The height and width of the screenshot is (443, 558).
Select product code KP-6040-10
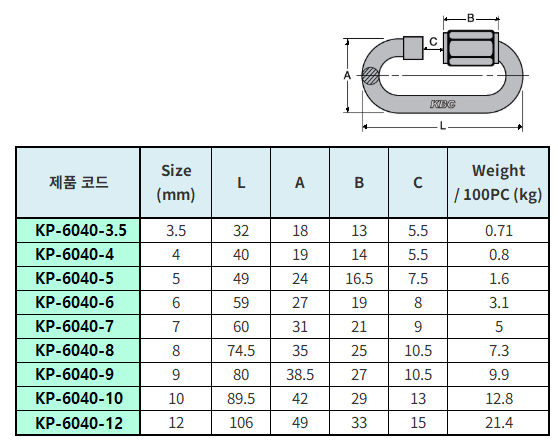(79, 399)
